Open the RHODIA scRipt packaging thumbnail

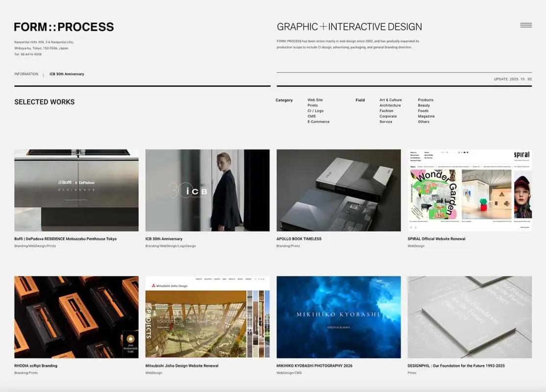coord(76,317)
